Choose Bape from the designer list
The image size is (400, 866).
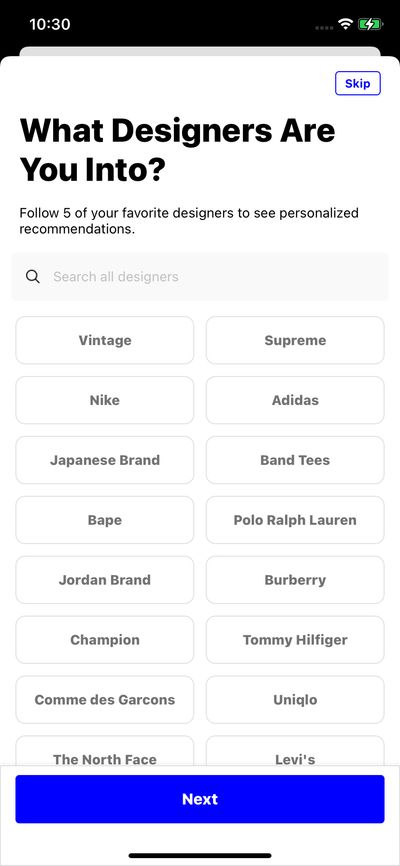click(105, 520)
